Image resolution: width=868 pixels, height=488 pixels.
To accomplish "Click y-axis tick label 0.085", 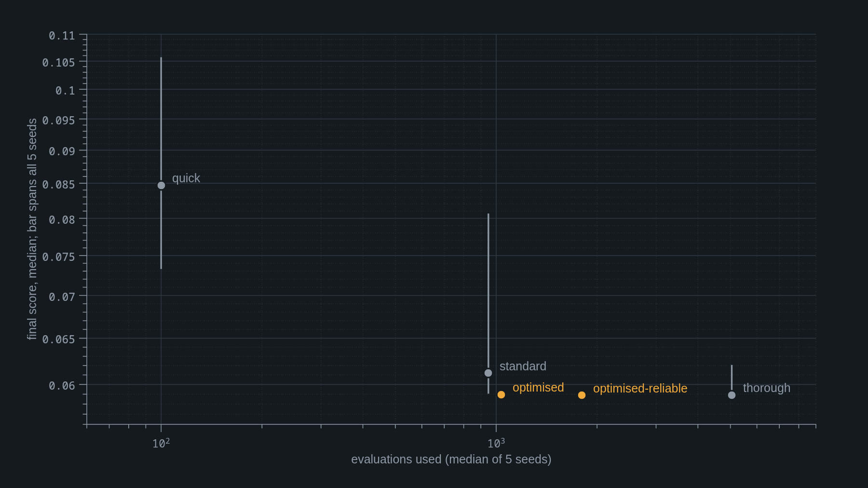I will (58, 185).
